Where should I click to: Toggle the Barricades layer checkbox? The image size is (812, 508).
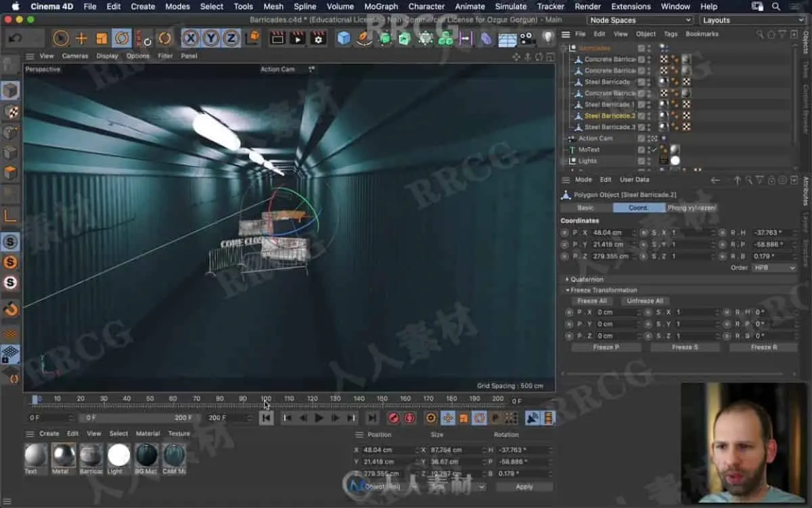(x=641, y=48)
